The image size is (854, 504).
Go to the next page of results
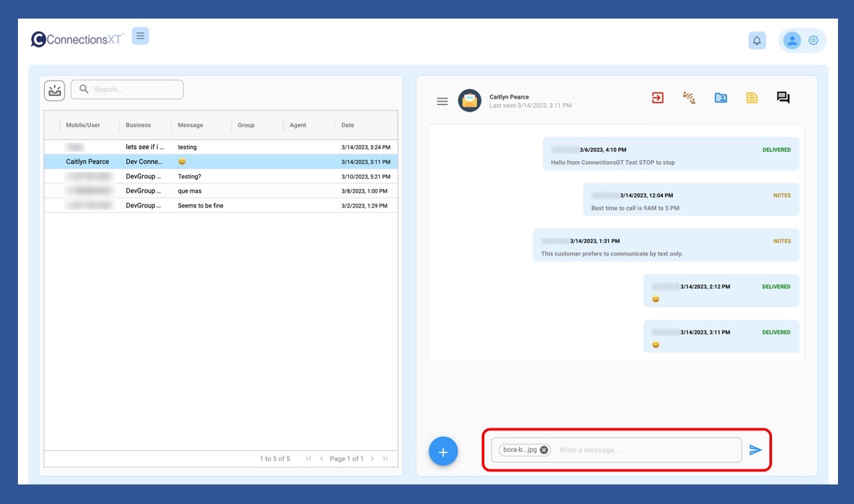point(372,459)
